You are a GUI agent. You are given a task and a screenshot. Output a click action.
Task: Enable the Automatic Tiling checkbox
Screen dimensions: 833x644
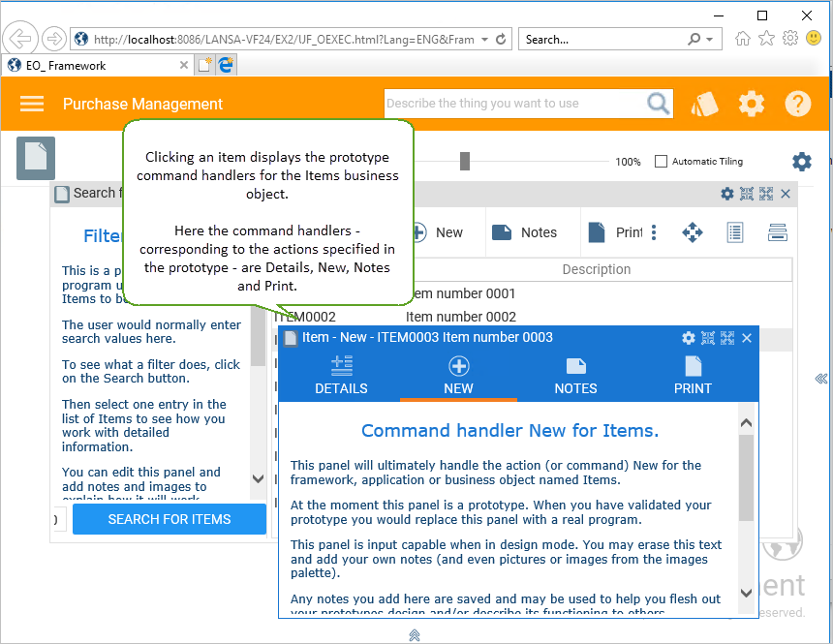tap(661, 161)
